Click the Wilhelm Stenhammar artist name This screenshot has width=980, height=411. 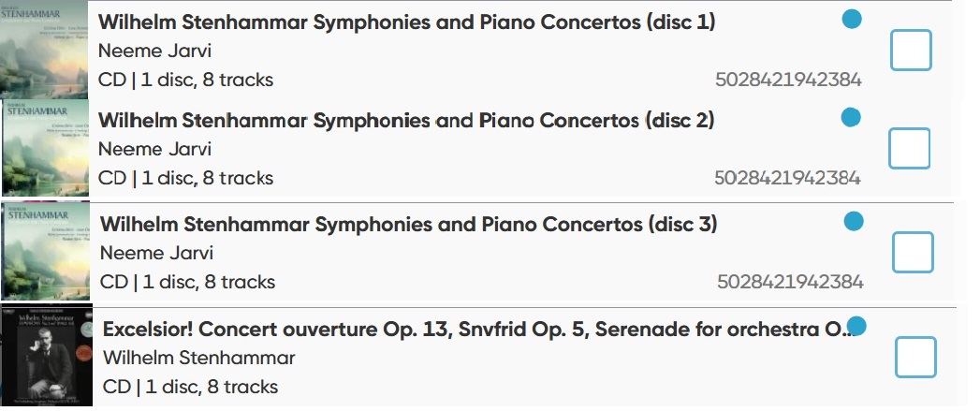(x=198, y=359)
